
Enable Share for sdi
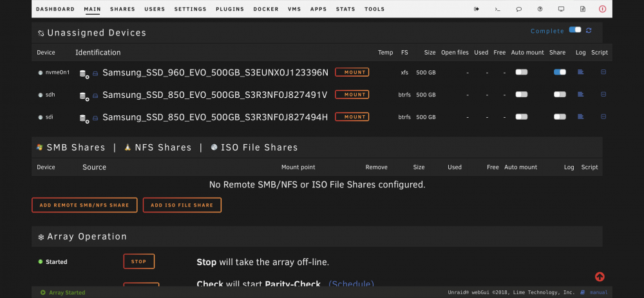click(x=560, y=116)
